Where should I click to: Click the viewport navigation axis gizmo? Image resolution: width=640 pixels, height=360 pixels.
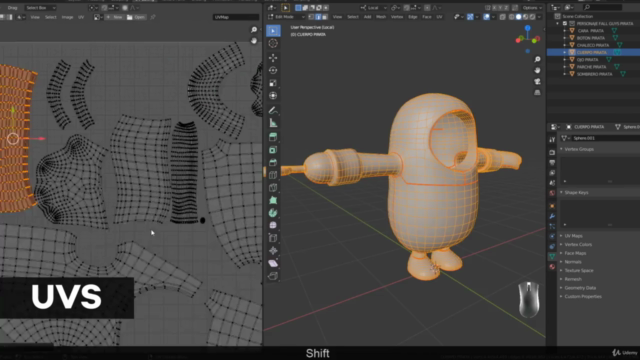coord(528,39)
